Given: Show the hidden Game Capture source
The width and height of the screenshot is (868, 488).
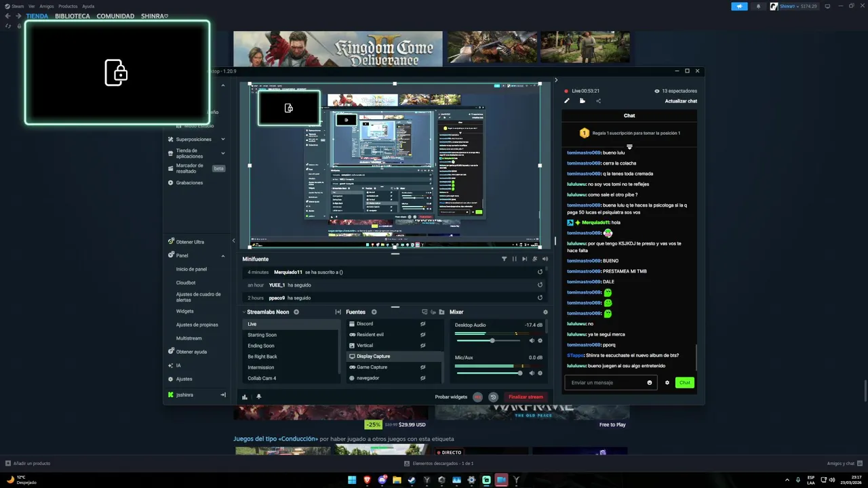Looking at the screenshot, I should 422,367.
